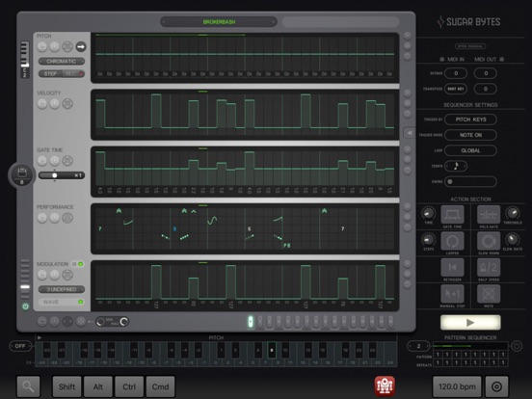This screenshot has width=532, height=399.
Task: Open the ROOT KEY transpose selector
Action: pos(456,89)
